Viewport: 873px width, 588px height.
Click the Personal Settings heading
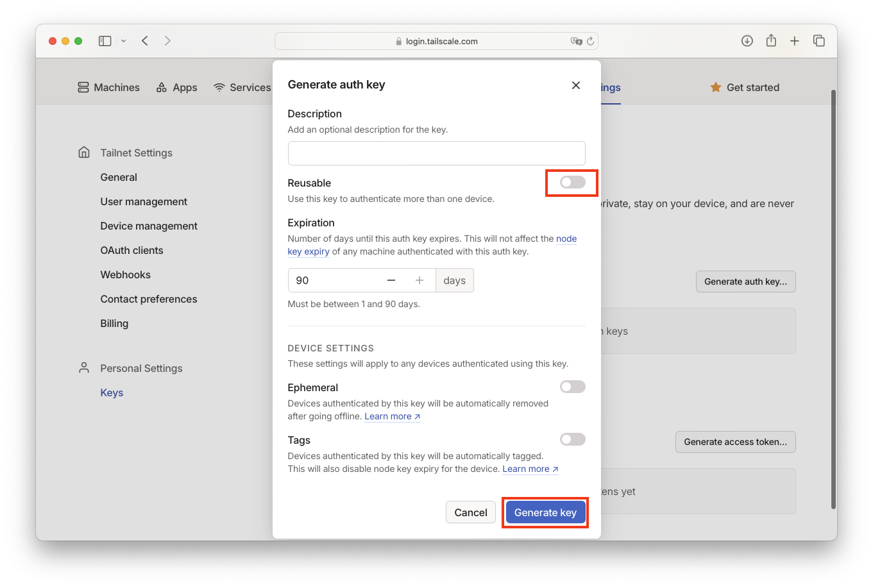point(141,368)
